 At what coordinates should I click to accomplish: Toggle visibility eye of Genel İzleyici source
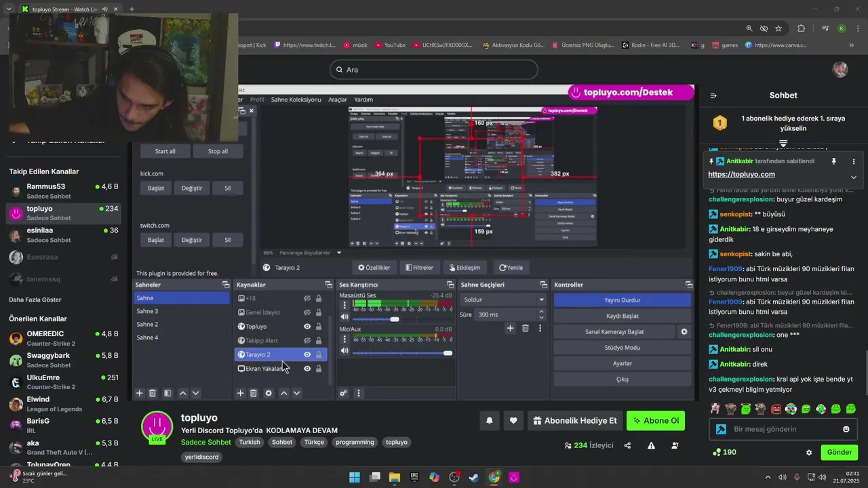click(307, 312)
